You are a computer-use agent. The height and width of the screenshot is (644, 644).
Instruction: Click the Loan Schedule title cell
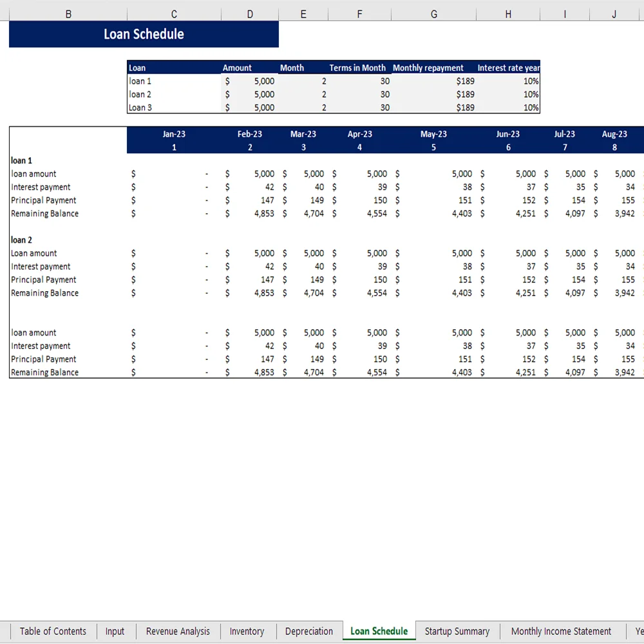coord(144,34)
